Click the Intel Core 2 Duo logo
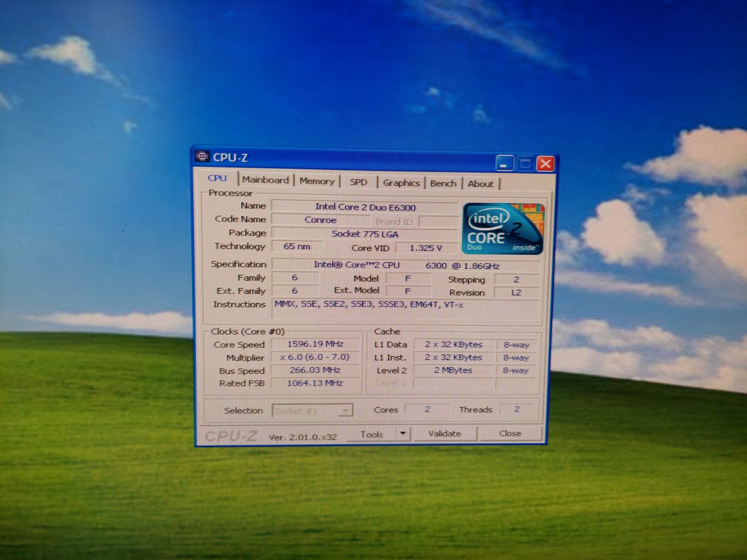The image size is (747, 560). tap(502, 229)
